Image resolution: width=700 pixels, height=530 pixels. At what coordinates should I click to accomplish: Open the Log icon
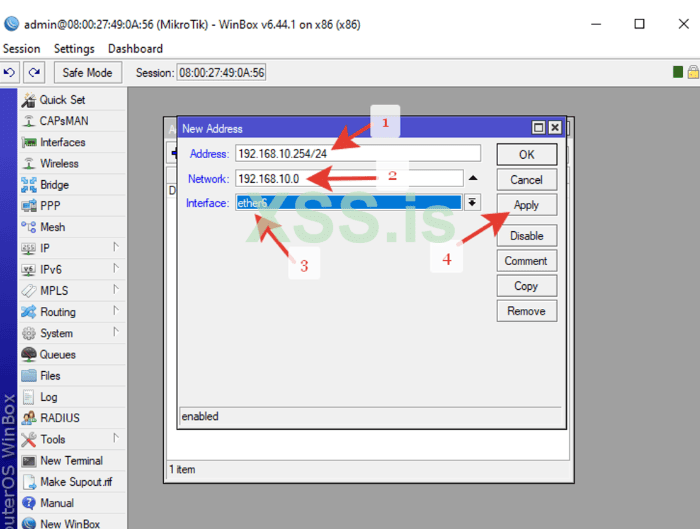[29, 397]
